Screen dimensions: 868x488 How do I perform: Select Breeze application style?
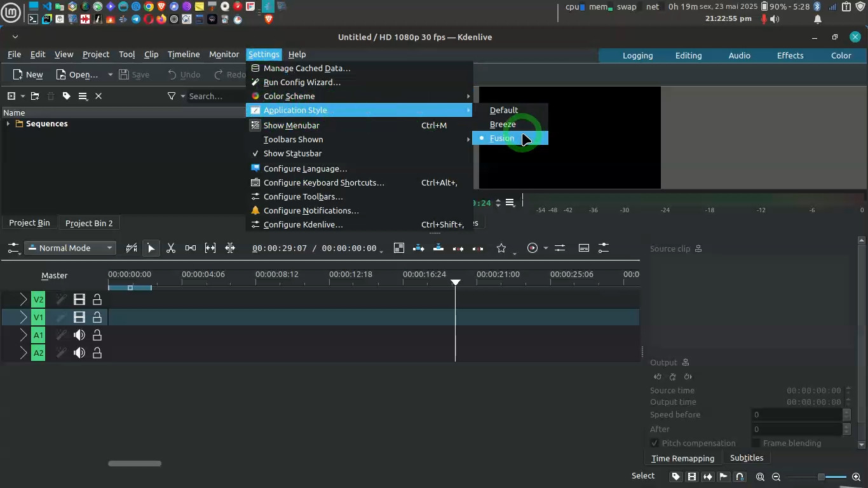510,124
